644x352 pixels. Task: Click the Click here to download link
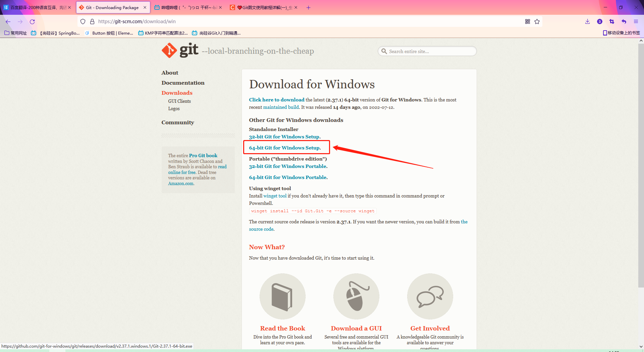(277, 100)
